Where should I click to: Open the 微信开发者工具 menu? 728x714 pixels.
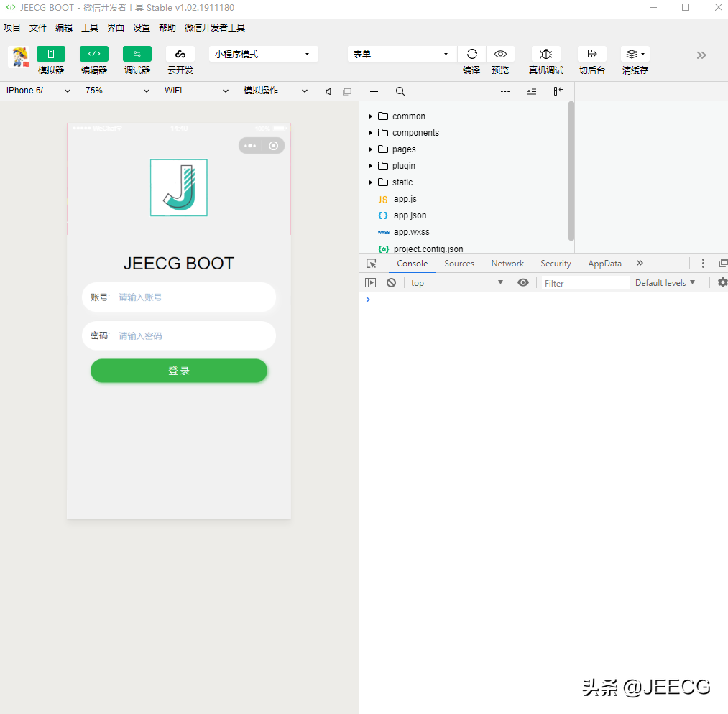(x=214, y=28)
